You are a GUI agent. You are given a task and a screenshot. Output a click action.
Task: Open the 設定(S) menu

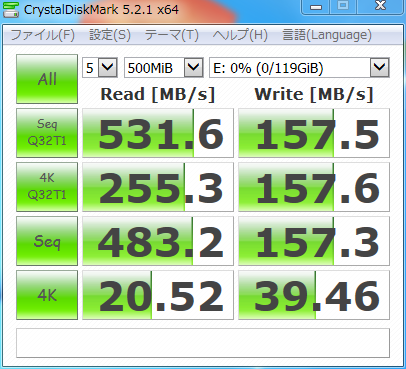(110, 35)
